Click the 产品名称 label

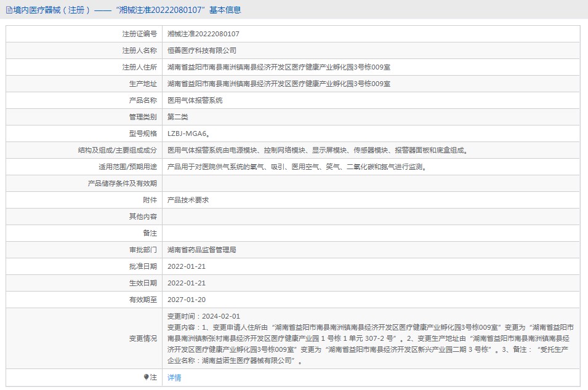click(x=143, y=100)
